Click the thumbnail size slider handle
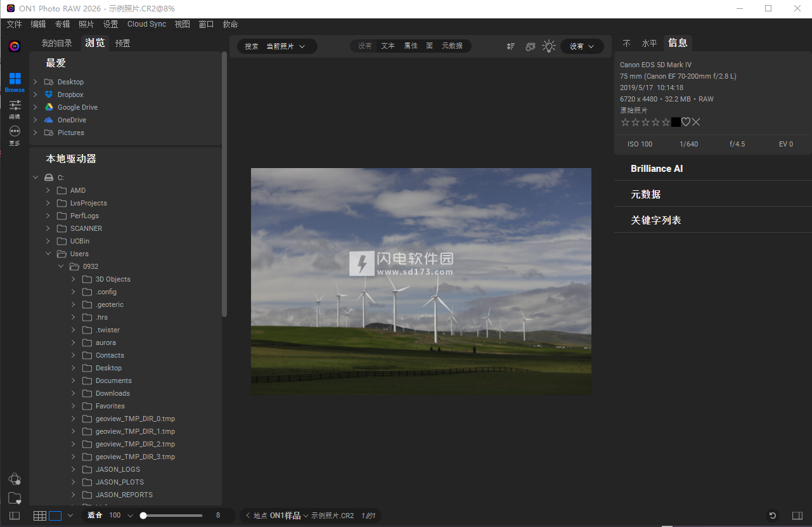 [x=143, y=516]
